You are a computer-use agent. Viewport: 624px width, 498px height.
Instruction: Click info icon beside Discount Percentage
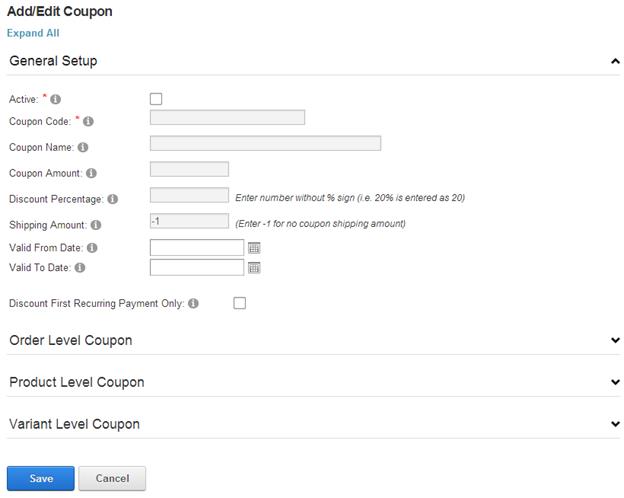tap(113, 199)
